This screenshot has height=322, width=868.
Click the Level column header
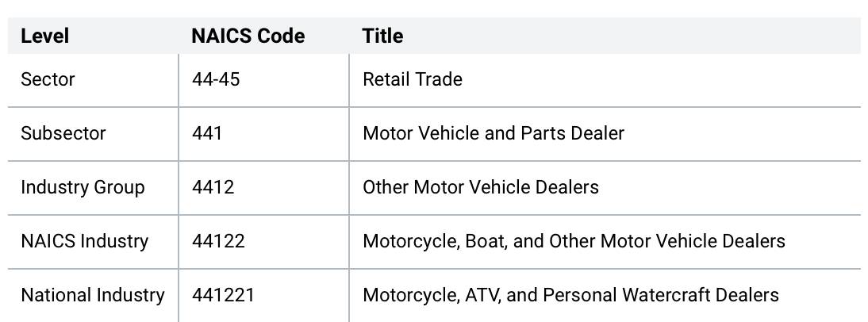point(45,36)
